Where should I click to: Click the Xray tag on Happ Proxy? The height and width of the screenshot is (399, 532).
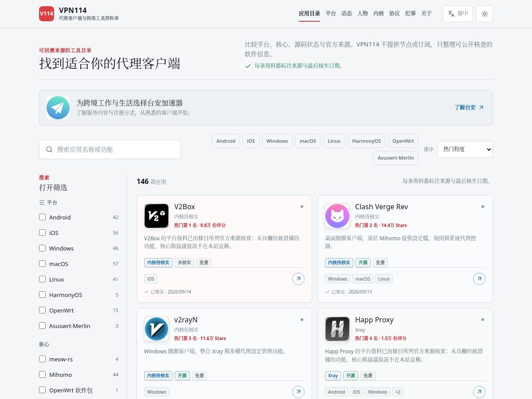tap(333, 376)
